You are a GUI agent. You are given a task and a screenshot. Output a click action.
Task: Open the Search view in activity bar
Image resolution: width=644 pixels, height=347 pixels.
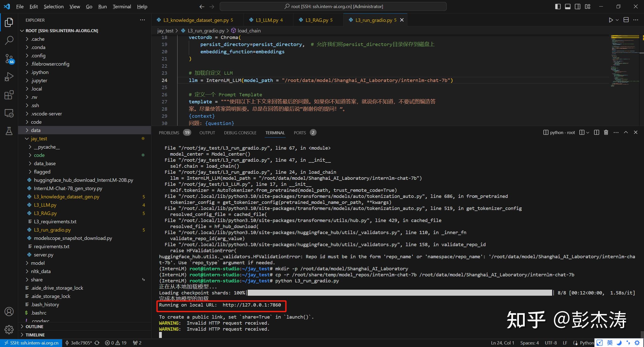point(9,40)
